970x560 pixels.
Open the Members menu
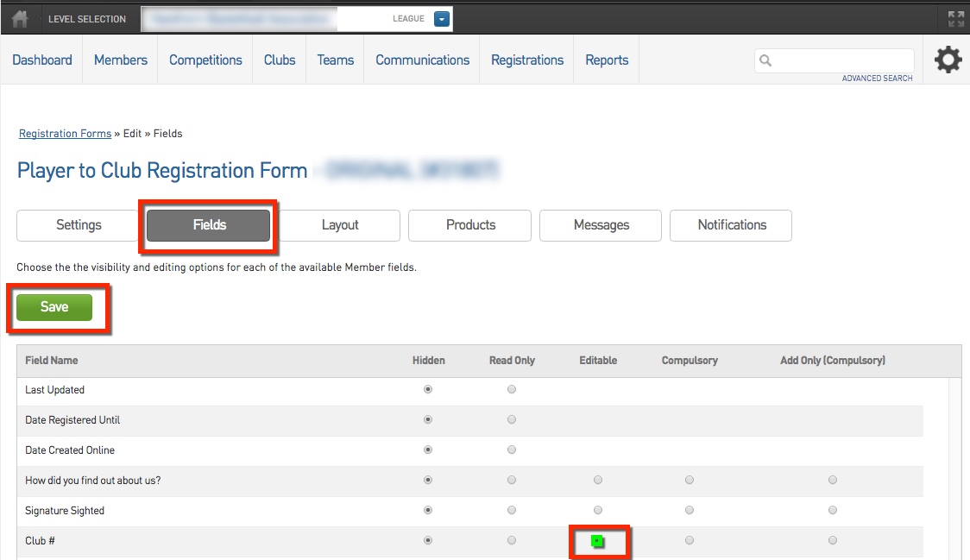(x=121, y=60)
